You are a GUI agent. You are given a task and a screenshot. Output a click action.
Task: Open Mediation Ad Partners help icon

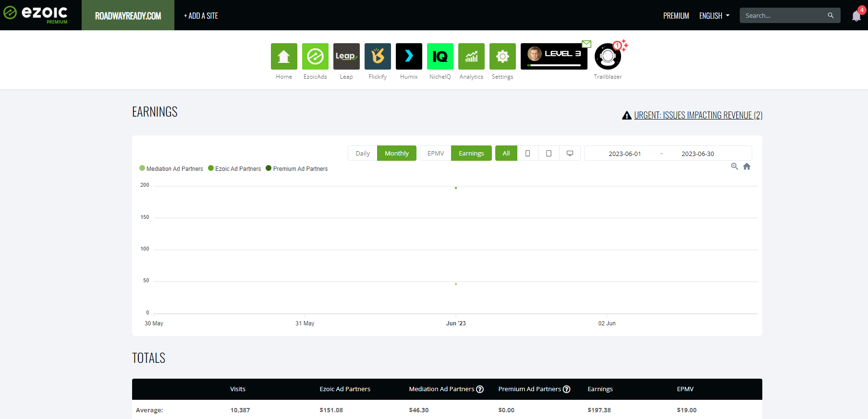[480, 389]
